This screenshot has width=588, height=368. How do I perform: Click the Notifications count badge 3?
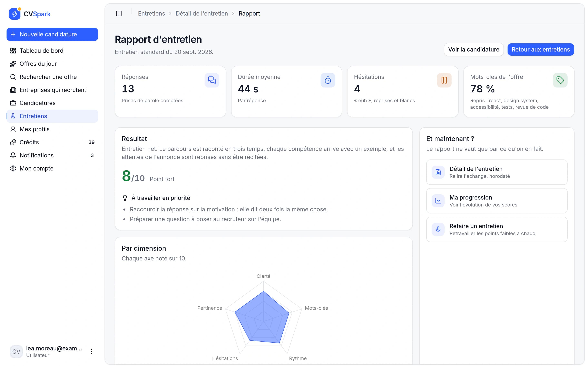pyautogui.click(x=92, y=156)
